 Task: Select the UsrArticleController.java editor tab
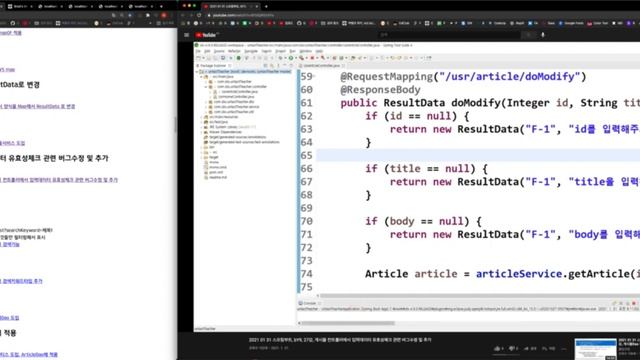[x=322, y=65]
